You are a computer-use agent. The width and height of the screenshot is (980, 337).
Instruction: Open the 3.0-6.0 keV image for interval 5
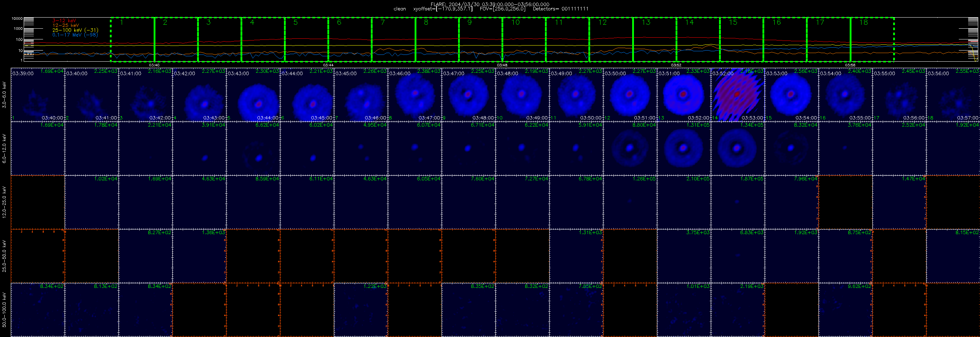pyautogui.click(x=253, y=95)
